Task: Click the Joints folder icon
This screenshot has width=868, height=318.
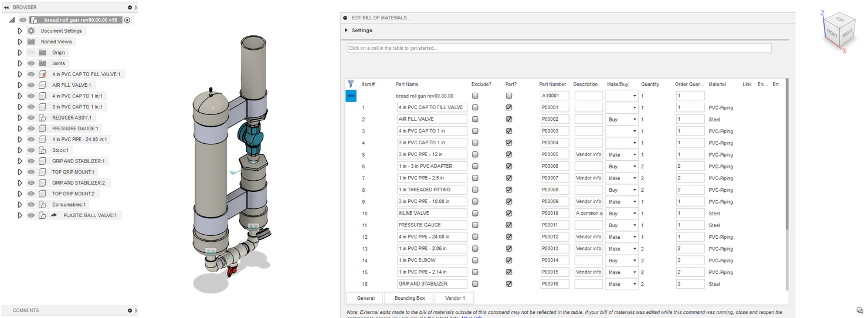Action: 42,63
